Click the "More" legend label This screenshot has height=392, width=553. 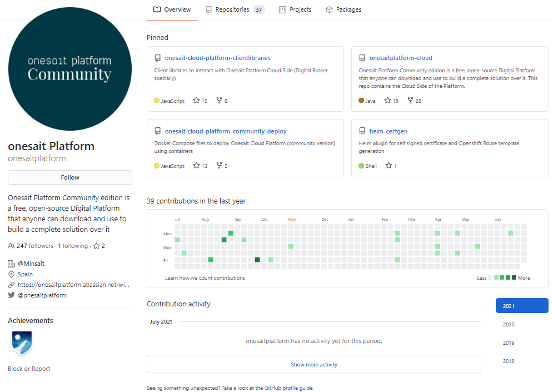click(524, 277)
